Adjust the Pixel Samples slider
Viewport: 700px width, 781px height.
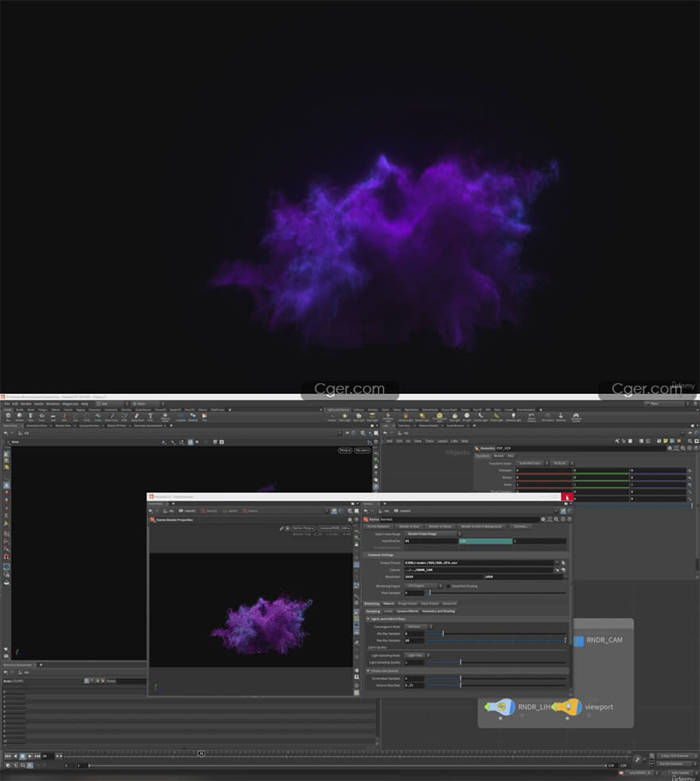coord(430,593)
